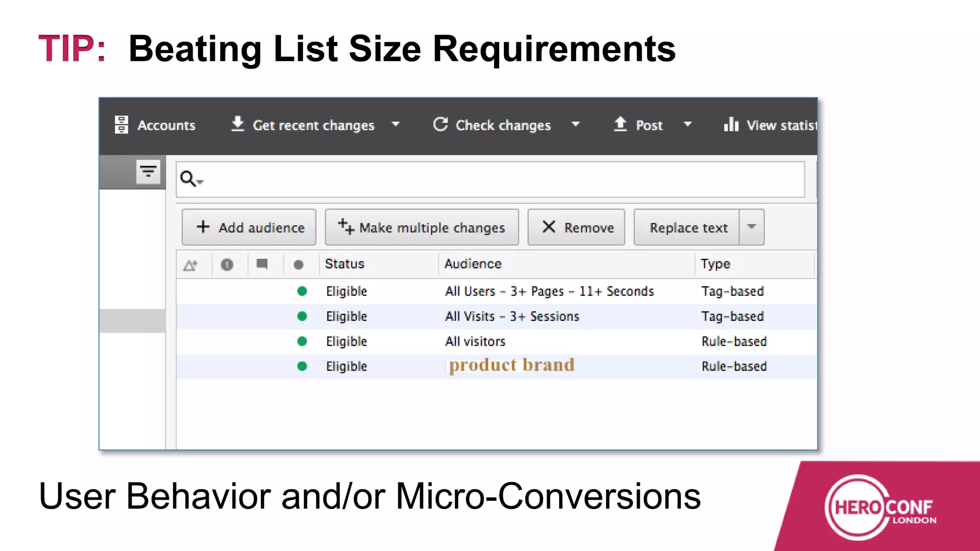Click green status dot of All Visits row
Image resolution: width=980 pixels, height=551 pixels.
pos(302,316)
